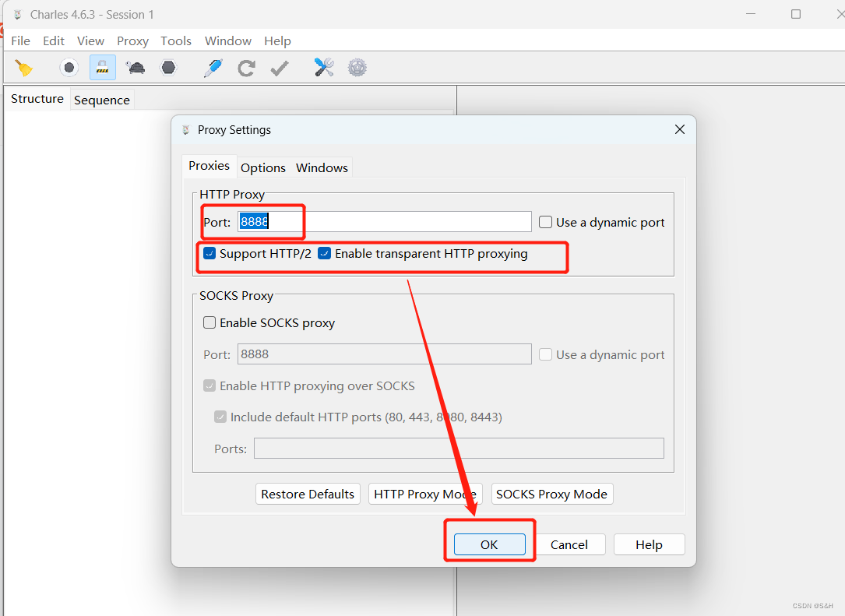
Task: Select the Options tab
Action: point(263,167)
